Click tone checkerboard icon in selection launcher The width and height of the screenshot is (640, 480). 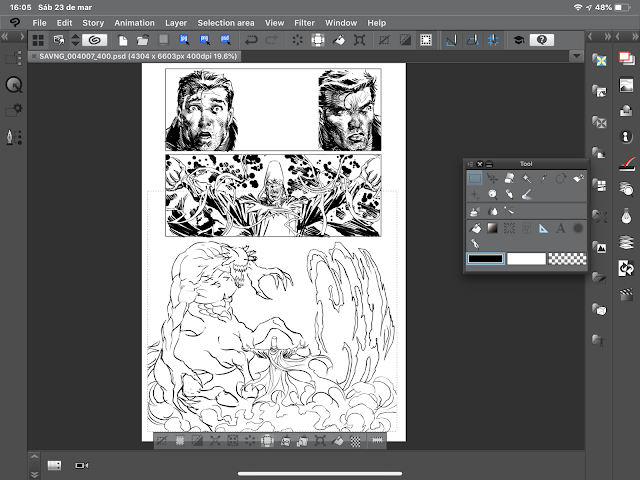pyautogui.click(x=356, y=441)
